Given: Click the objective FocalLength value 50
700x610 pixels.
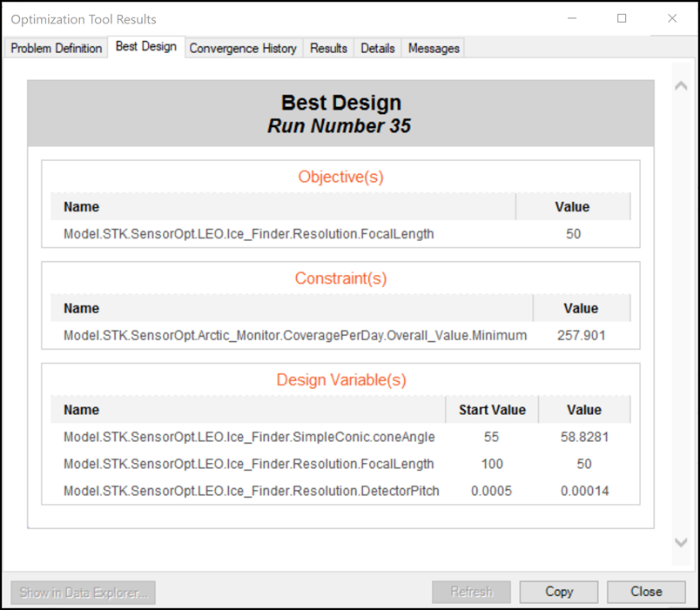Looking at the screenshot, I should pos(573,234).
